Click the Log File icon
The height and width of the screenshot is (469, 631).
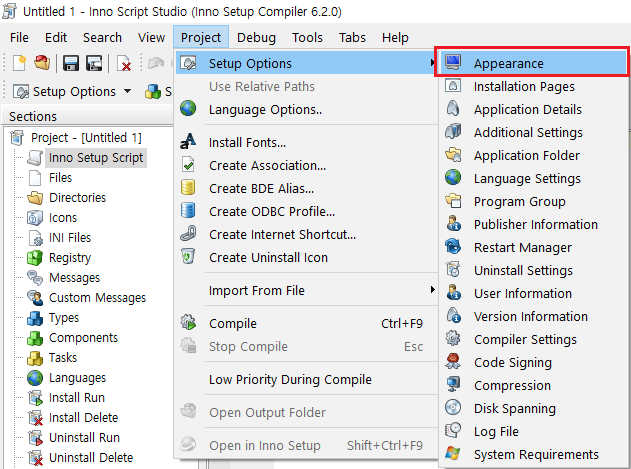[453, 430]
